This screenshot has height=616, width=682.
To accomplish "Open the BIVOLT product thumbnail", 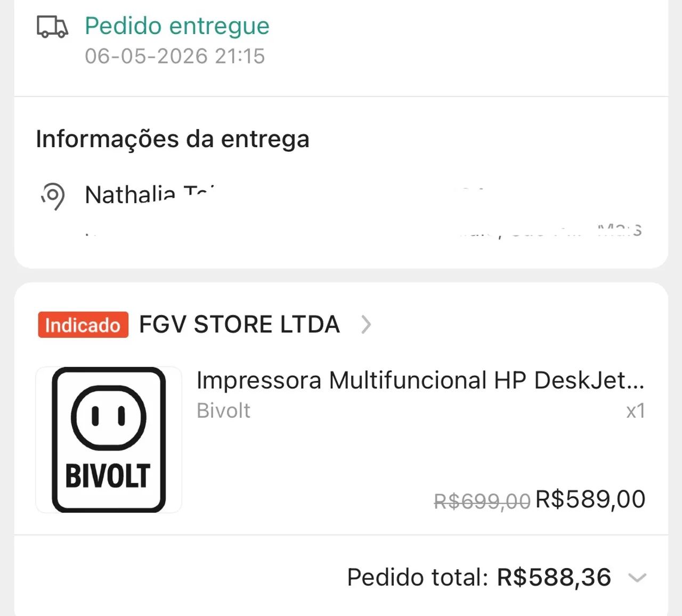I will (109, 440).
